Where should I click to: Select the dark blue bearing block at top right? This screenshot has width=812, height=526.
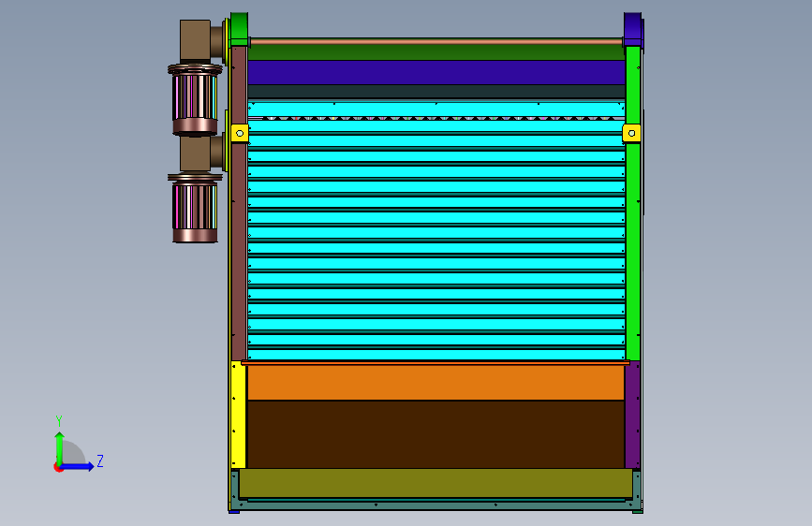click(633, 30)
